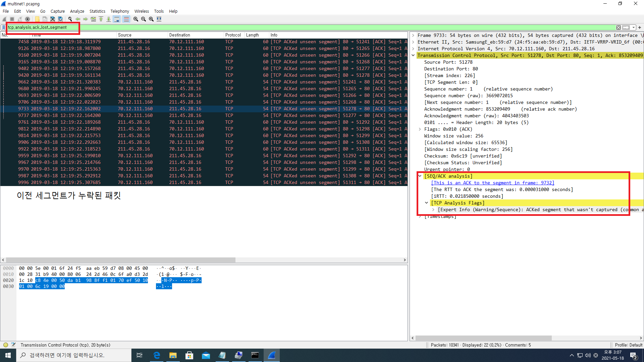Image resolution: width=644 pixels, height=362 pixels.
Task: Follow the ACK to segment frame 9732 link
Action: tap(492, 183)
